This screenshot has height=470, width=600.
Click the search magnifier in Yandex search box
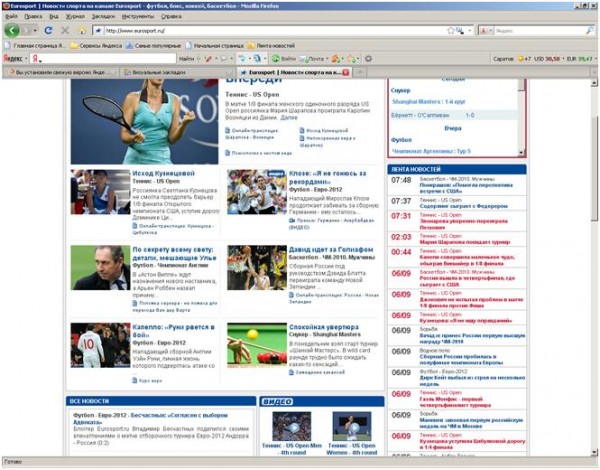tap(590, 31)
